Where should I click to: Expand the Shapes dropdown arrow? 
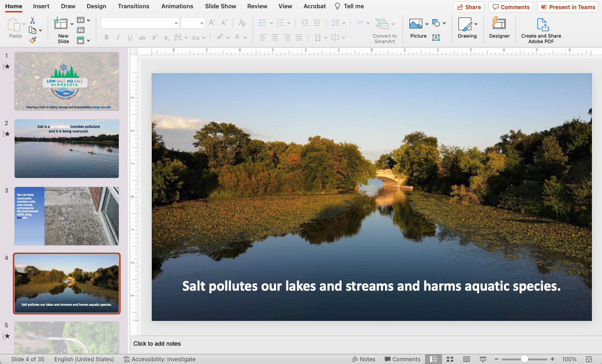[x=444, y=23]
